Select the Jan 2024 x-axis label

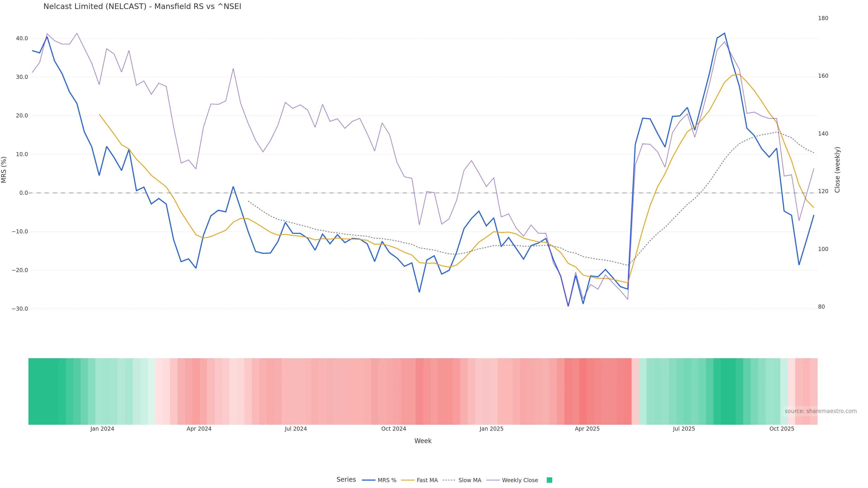coord(102,429)
